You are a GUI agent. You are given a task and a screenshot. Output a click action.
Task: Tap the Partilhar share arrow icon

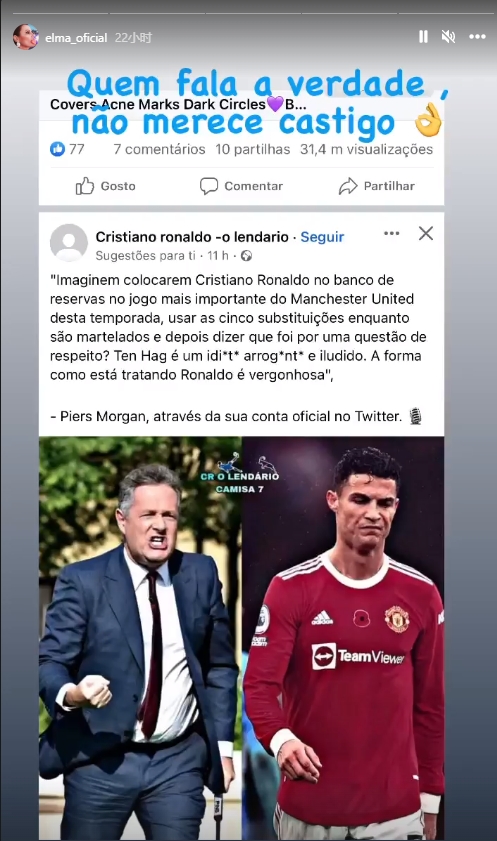[x=347, y=186]
